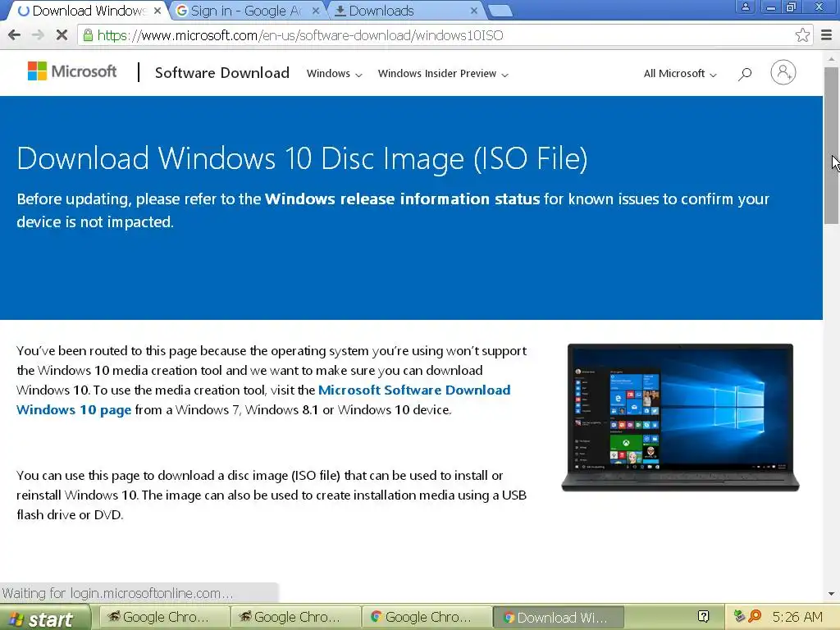Click the 5:26 AM system clock
This screenshot has width=840, height=630.
797,617
